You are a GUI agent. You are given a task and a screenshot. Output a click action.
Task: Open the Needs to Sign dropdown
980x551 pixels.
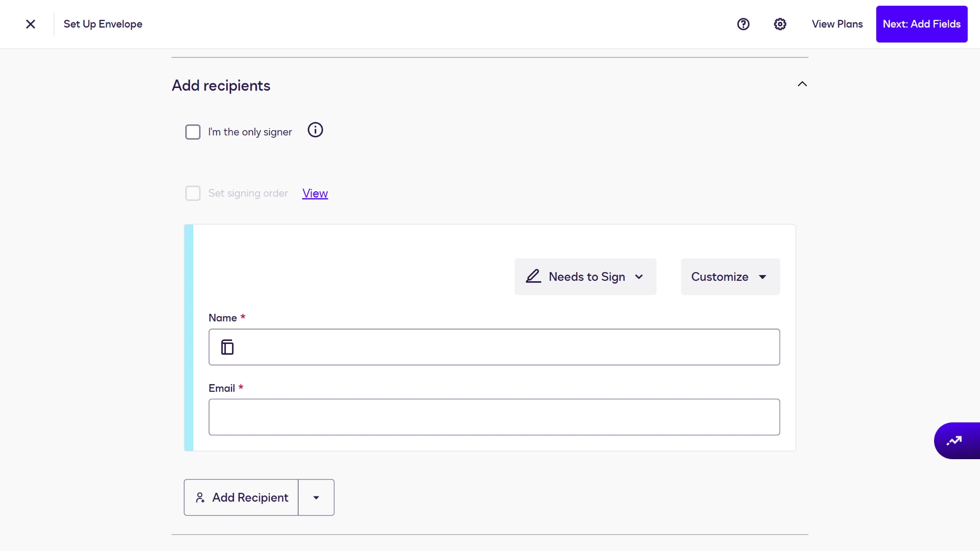(x=585, y=276)
